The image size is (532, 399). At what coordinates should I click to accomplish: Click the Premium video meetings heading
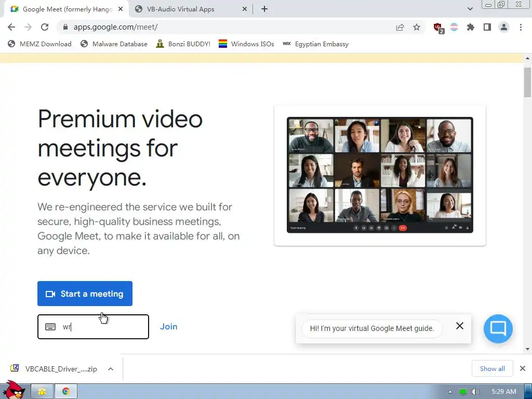point(120,148)
